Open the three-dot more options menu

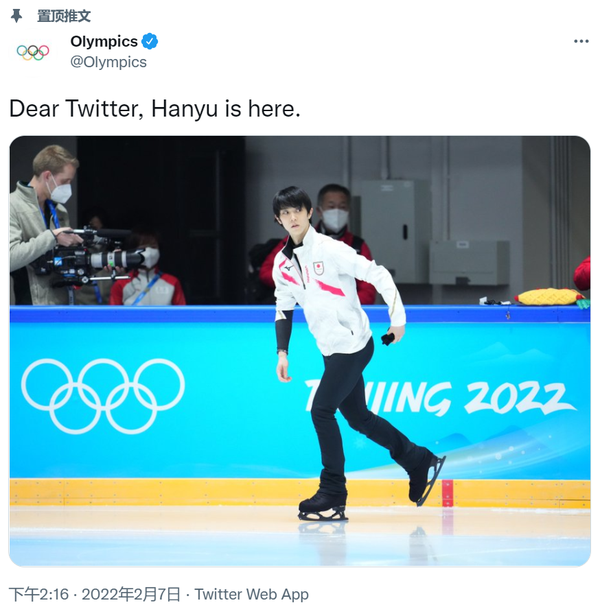581,42
